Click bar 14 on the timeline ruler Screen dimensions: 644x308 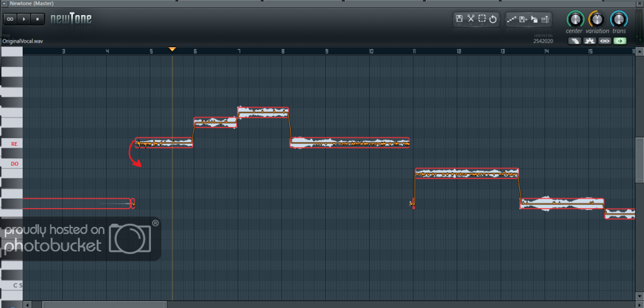[547, 52]
